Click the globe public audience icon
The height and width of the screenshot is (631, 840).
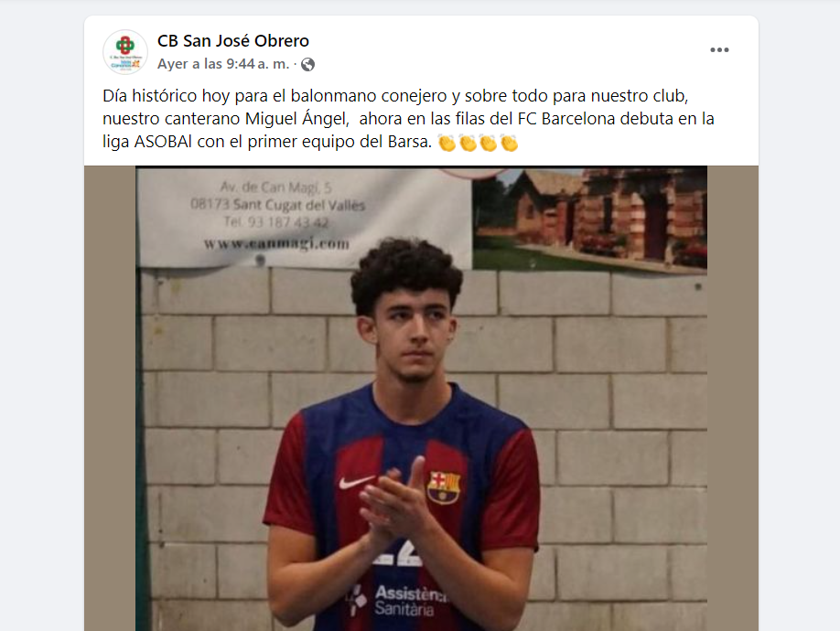pos(307,65)
